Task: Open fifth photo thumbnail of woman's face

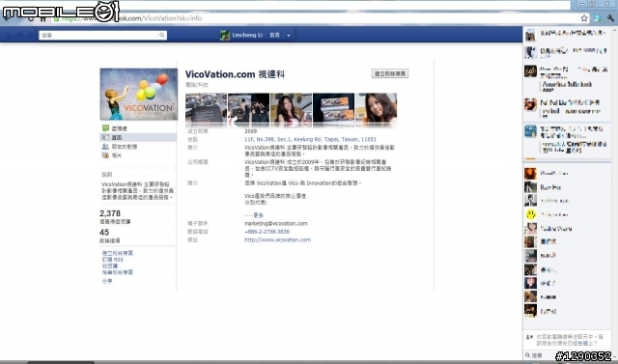Action: [377, 110]
